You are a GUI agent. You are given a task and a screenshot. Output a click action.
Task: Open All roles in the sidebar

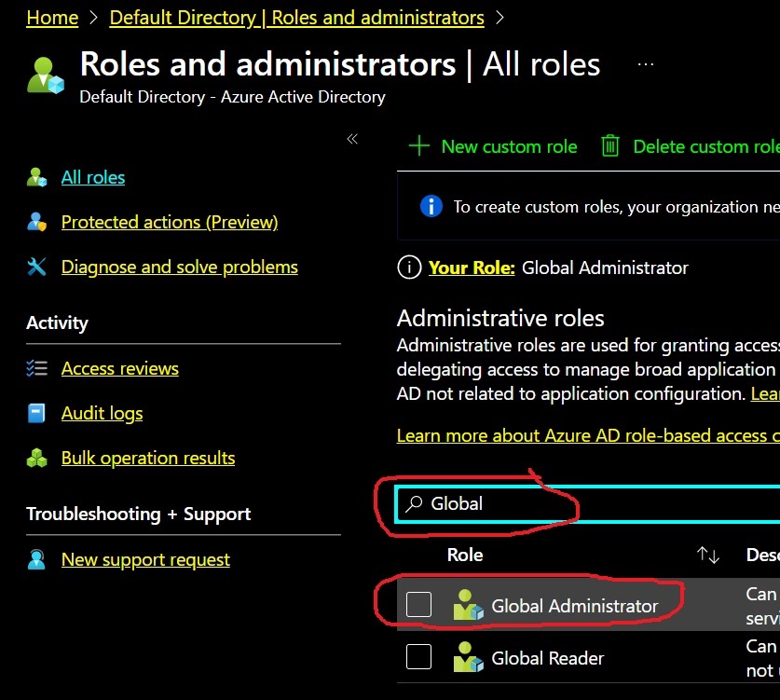click(93, 178)
